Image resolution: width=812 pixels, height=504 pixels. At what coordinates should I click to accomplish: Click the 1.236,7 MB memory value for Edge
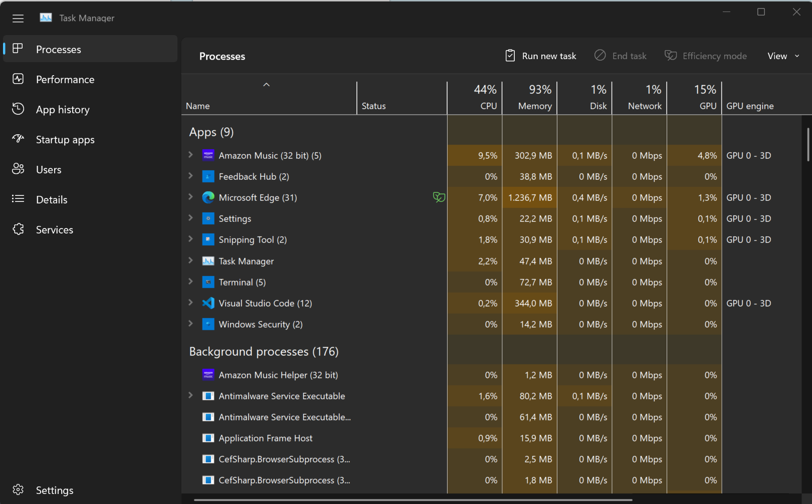(x=530, y=197)
